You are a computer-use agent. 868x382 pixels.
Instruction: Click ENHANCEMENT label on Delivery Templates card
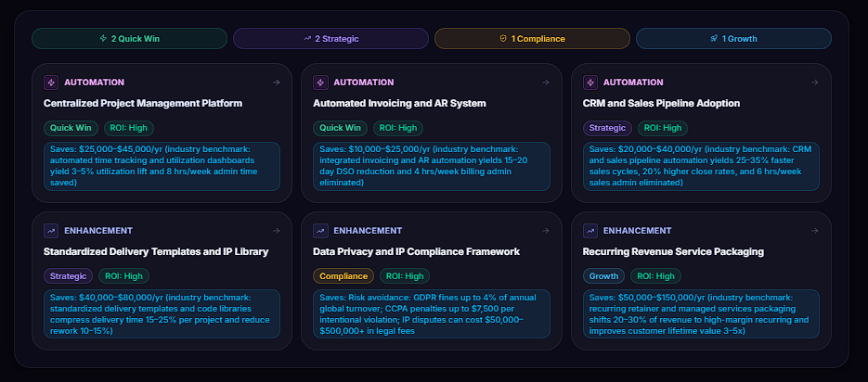coord(98,231)
